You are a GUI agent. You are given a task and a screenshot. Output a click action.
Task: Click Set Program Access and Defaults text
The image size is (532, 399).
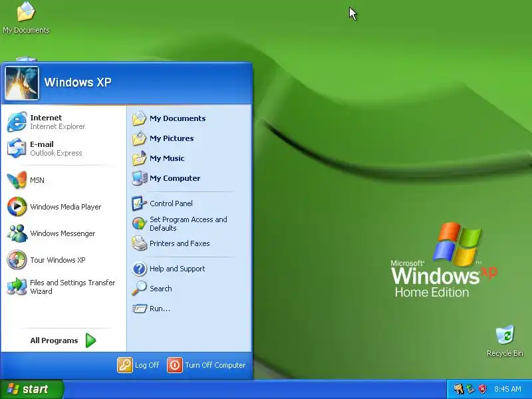(188, 223)
